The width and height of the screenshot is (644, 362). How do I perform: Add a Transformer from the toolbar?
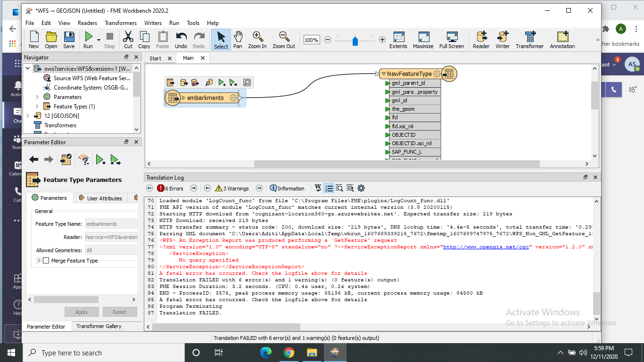tap(530, 40)
